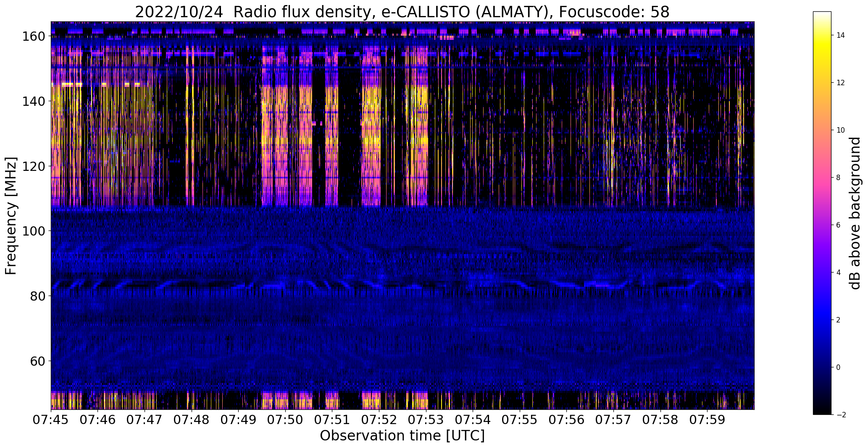Click the 07:47 time tick label
Screen dimensions: 868x448
click(x=145, y=419)
